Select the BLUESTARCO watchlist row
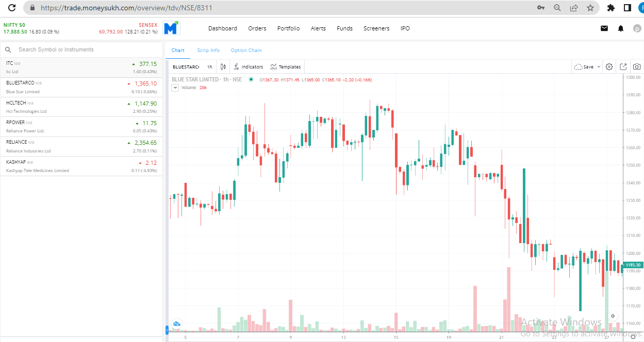 (x=81, y=87)
